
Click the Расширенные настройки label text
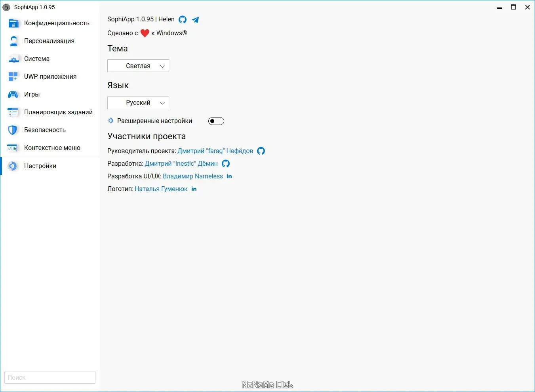154,121
